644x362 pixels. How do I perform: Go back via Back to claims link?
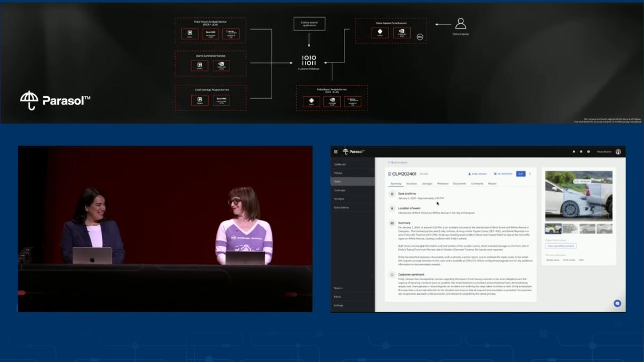tap(398, 163)
